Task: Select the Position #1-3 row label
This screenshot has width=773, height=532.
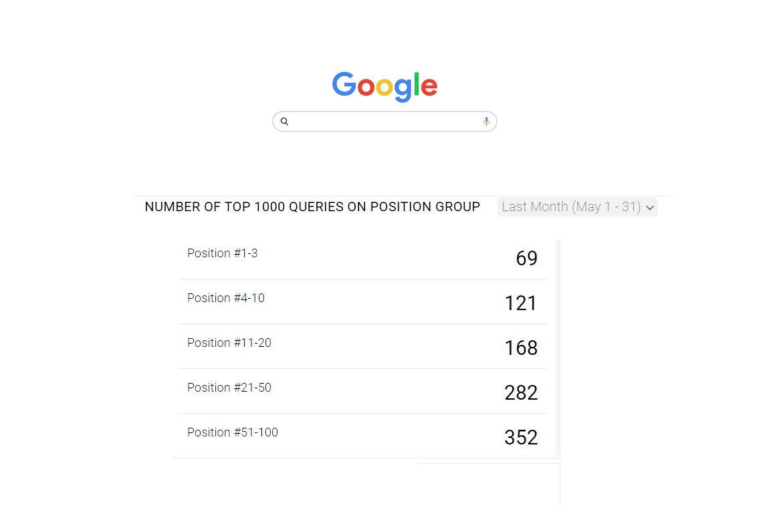Action: pos(222,253)
